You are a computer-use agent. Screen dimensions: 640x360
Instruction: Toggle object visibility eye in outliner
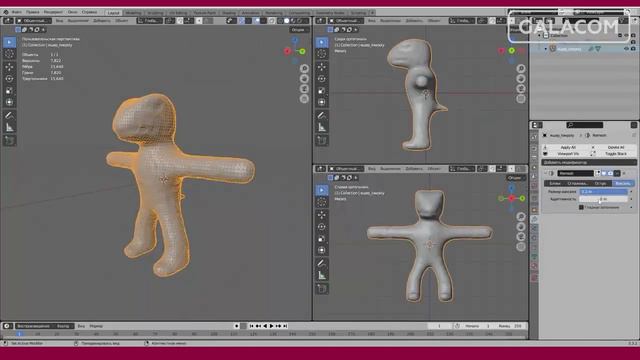[x=626, y=49]
